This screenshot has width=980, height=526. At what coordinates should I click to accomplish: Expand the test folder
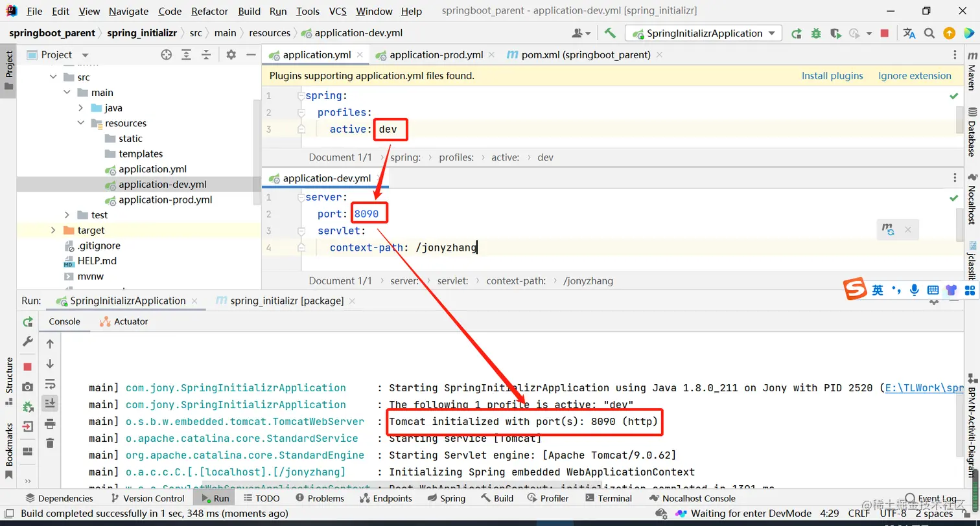point(67,215)
